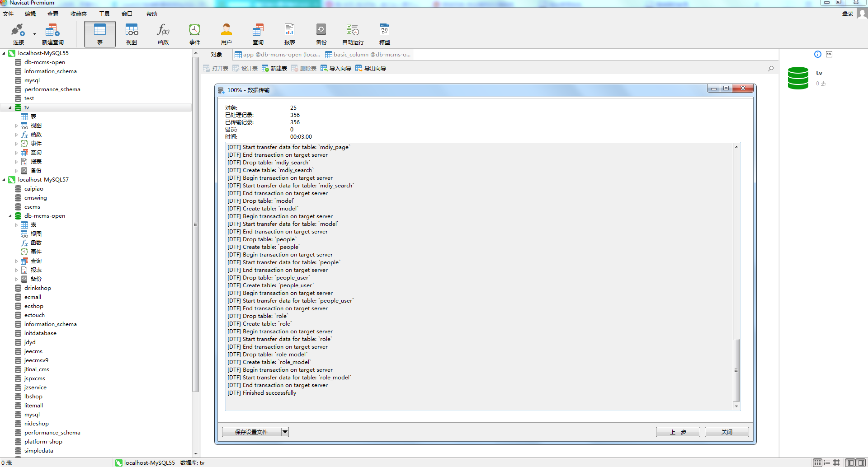Screen dimensions: 868x467
Task: Open the New Query (新建查询) tool
Action: (52, 34)
